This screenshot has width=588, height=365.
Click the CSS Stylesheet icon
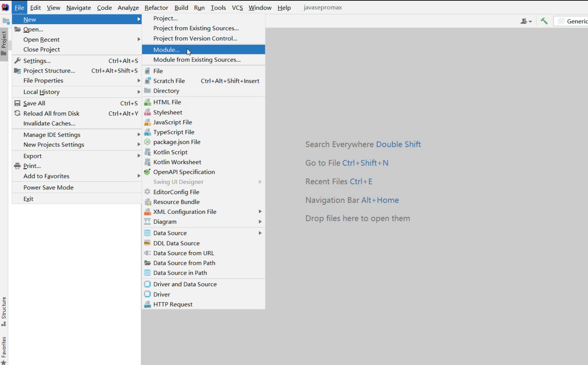pyautogui.click(x=147, y=112)
